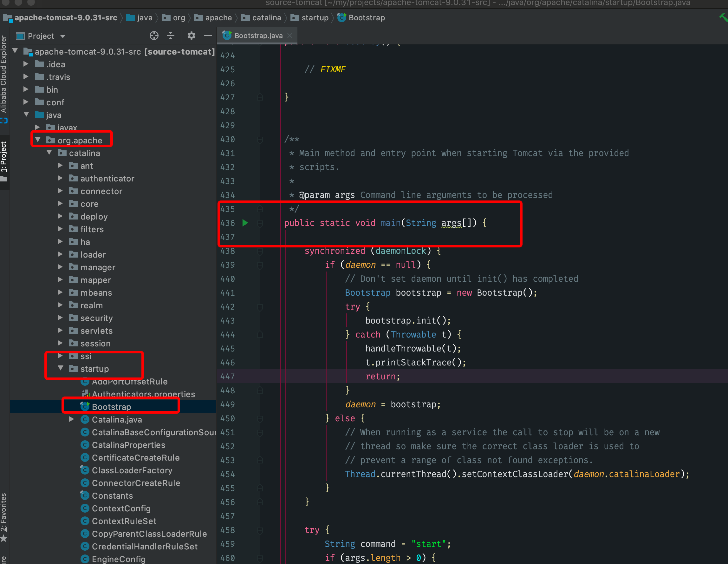Expand the .idea folder

26,64
